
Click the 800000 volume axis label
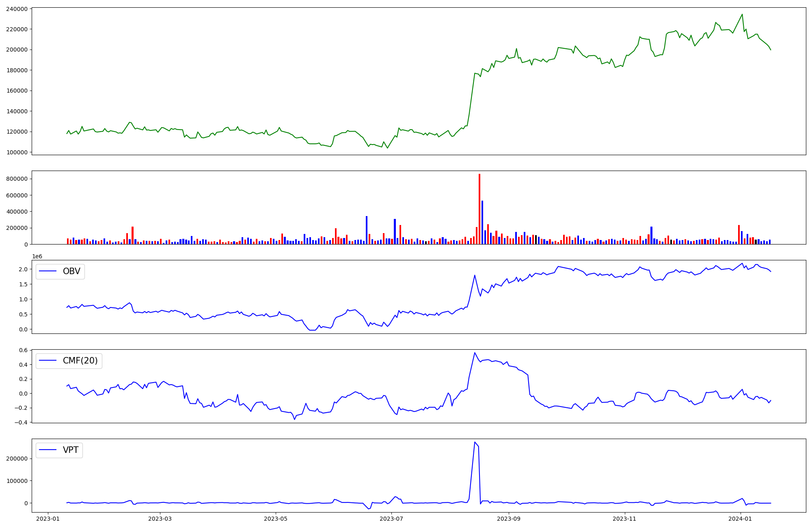17,179
